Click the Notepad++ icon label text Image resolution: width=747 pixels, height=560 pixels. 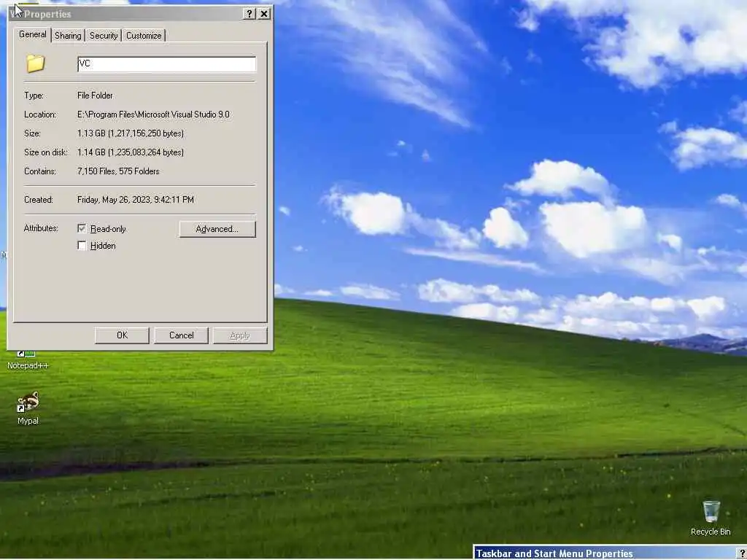28,366
